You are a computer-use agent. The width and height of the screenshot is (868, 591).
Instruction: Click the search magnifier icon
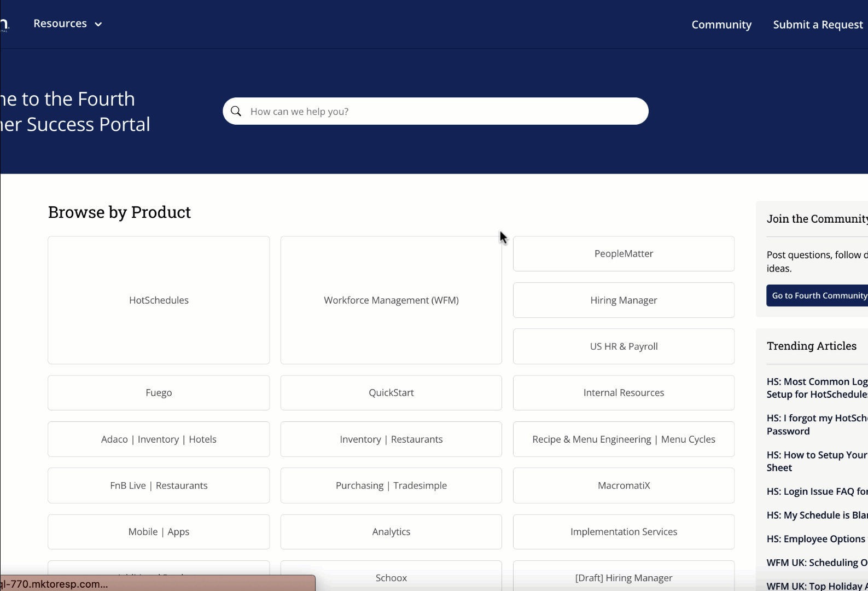click(x=236, y=111)
